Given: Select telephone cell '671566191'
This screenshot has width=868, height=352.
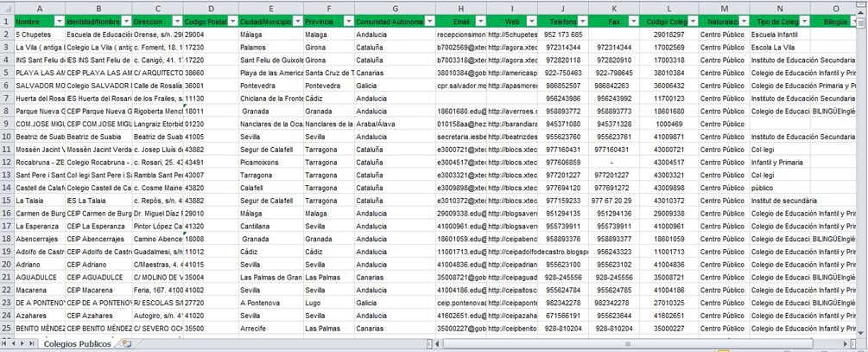Looking at the screenshot, I should pyautogui.click(x=563, y=316).
